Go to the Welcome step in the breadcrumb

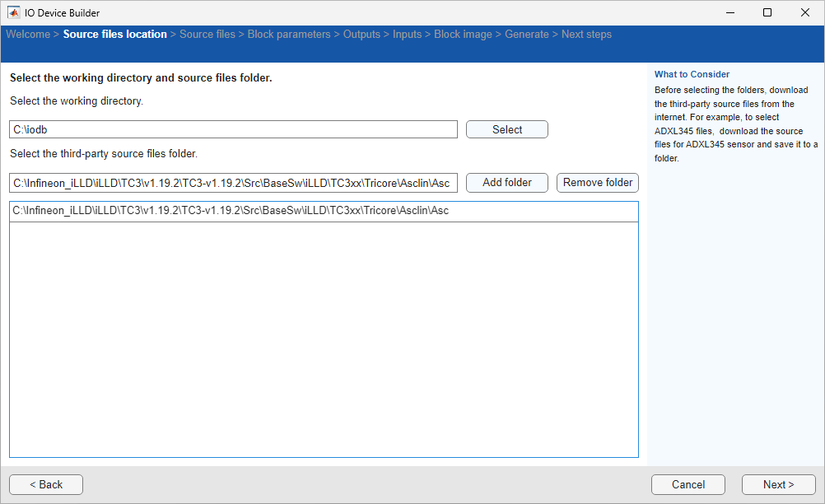pyautogui.click(x=27, y=35)
